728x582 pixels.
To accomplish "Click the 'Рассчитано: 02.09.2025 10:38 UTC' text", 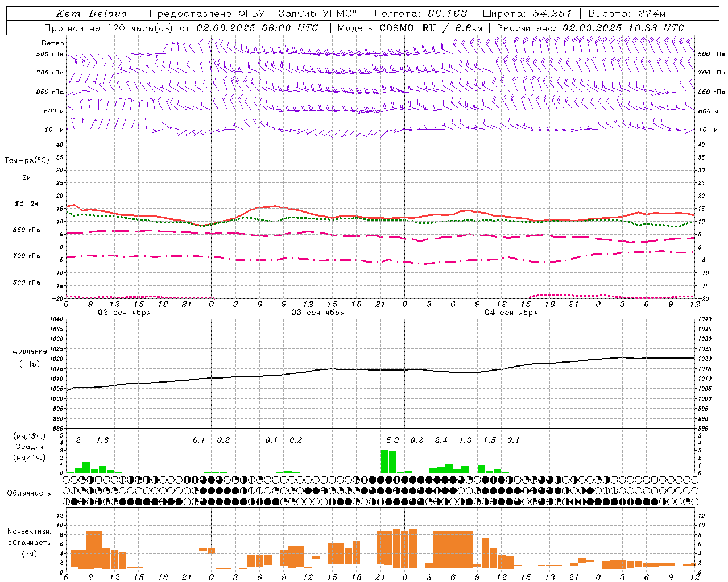I will tap(590, 28).
